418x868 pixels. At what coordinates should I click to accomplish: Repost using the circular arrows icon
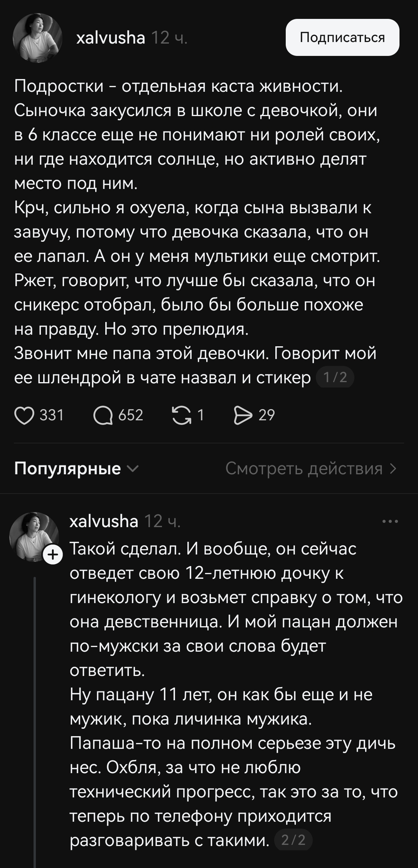click(181, 415)
